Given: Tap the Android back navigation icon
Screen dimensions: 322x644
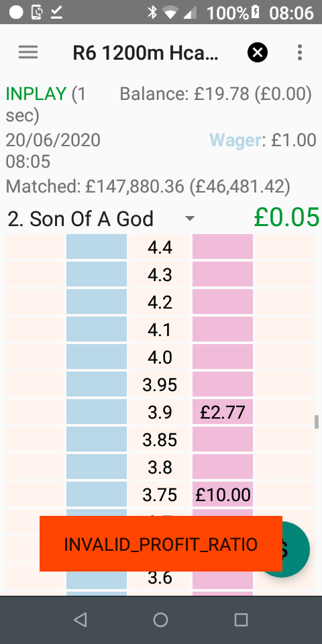Looking at the screenshot, I should click(x=80, y=620).
